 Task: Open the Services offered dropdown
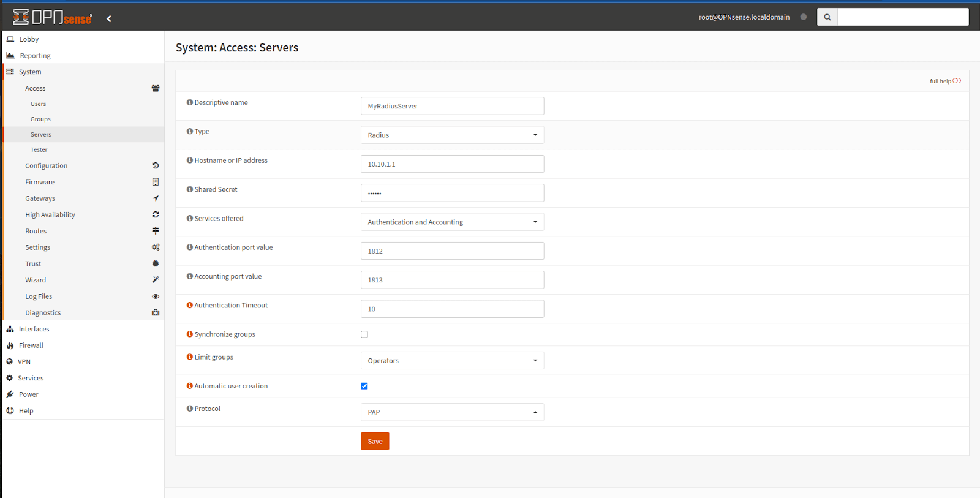[x=452, y=222]
